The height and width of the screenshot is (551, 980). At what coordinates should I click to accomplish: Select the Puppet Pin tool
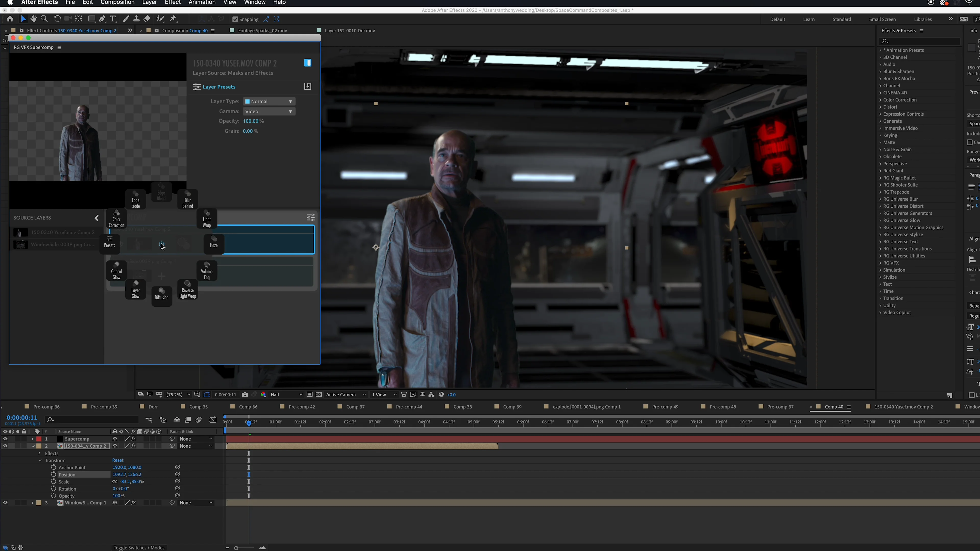pyautogui.click(x=173, y=19)
